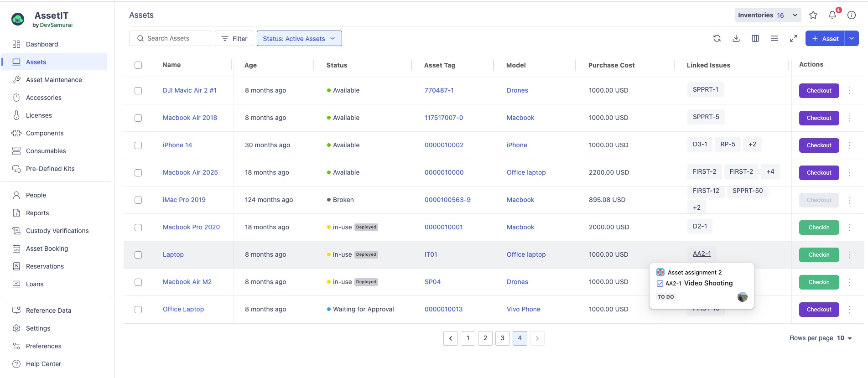868x378 pixels.
Task: Expand +2 linked issues for iMac Pro 2019
Action: [x=696, y=207]
